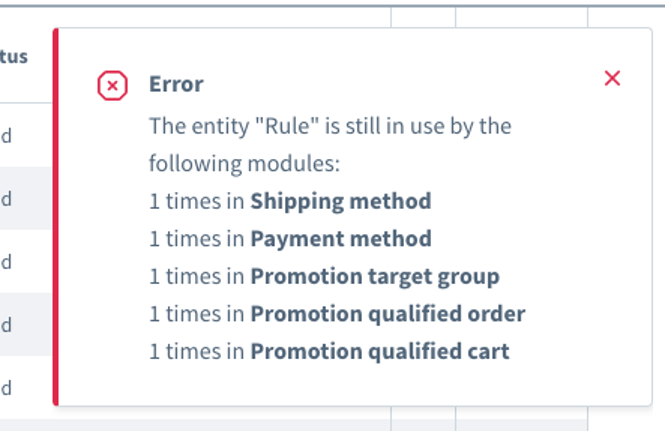Image resolution: width=666 pixels, height=432 pixels.
Task: Open the Payment method module reference
Action: click(x=341, y=238)
